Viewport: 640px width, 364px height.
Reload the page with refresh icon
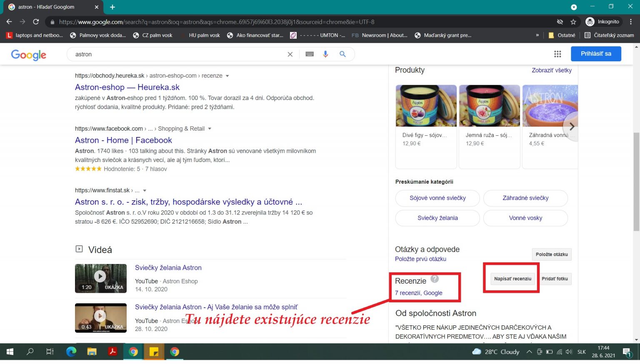[x=36, y=22]
